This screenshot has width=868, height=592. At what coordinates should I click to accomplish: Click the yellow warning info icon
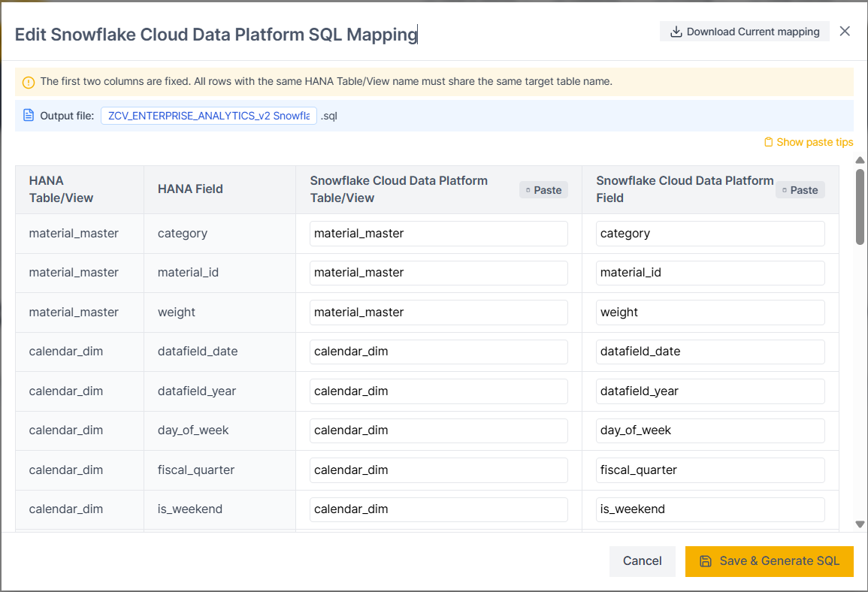point(29,82)
